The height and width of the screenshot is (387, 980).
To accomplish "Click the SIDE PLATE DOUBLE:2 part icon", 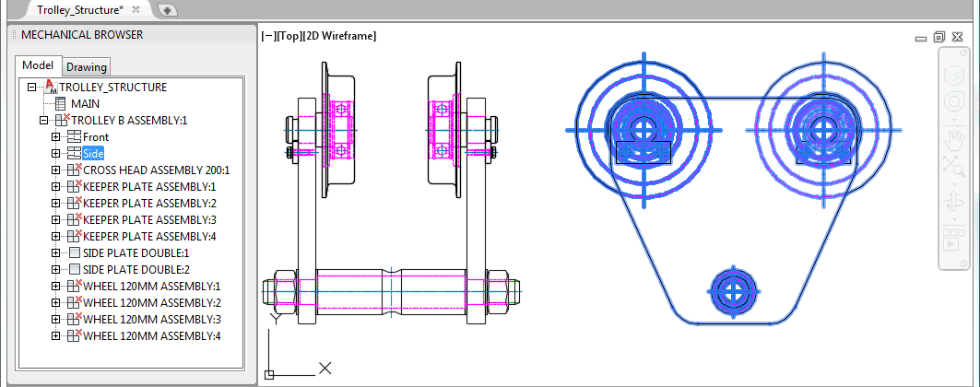I will click(x=75, y=270).
